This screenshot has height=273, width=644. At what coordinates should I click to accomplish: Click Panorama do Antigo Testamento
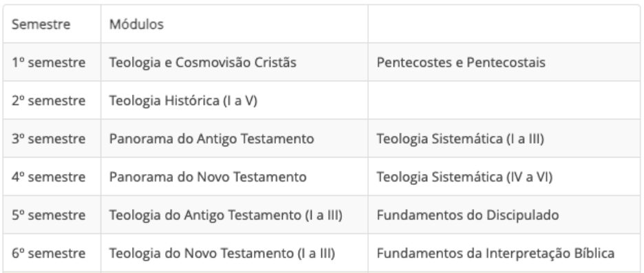(x=211, y=139)
